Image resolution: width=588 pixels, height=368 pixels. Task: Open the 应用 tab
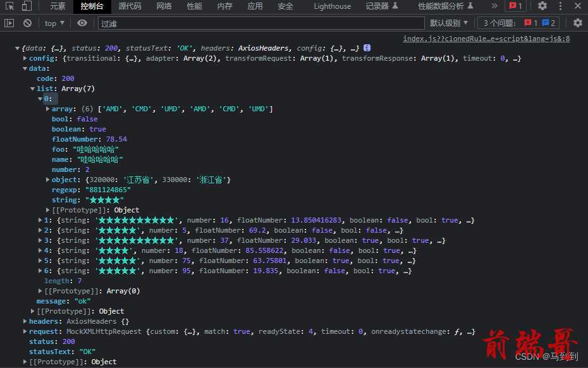[x=255, y=6]
